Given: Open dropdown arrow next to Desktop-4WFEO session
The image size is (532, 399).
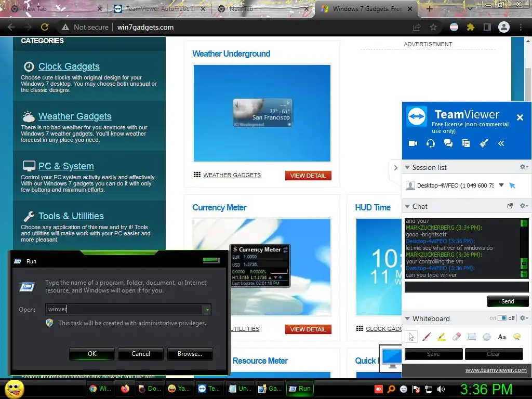Looking at the screenshot, I should [x=501, y=185].
